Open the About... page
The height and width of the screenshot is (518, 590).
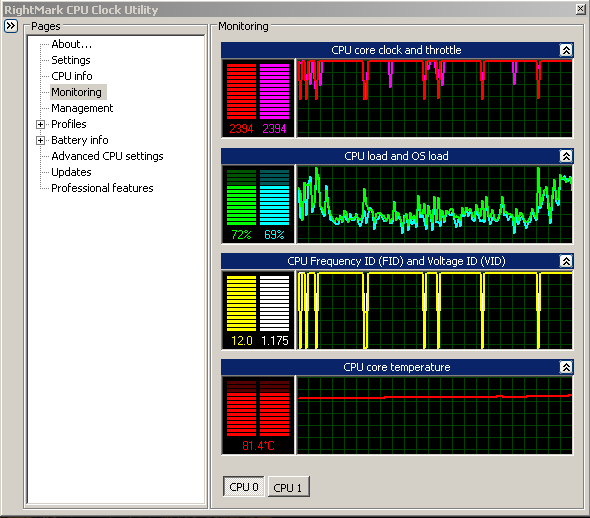[71, 44]
